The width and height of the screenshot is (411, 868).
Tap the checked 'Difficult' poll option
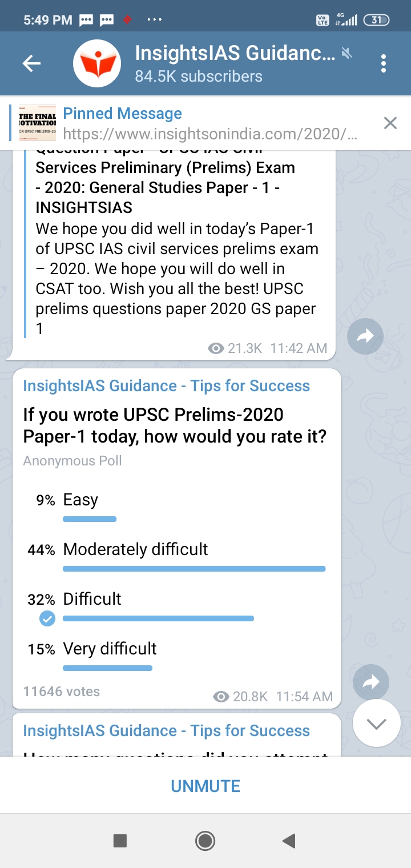coord(92,599)
